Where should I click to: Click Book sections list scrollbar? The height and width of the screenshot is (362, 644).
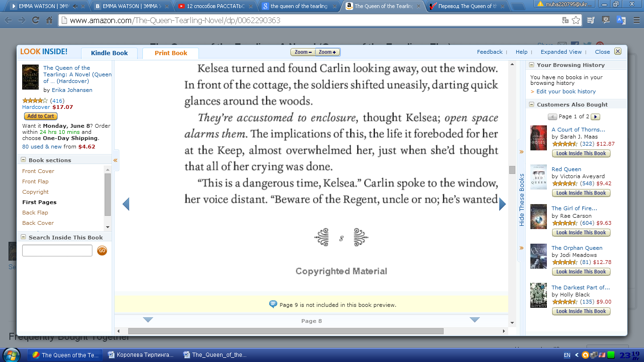108,194
